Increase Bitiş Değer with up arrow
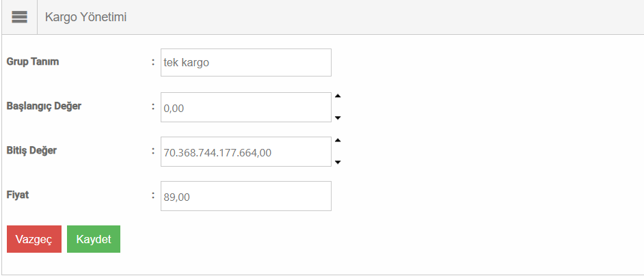 coord(338,141)
